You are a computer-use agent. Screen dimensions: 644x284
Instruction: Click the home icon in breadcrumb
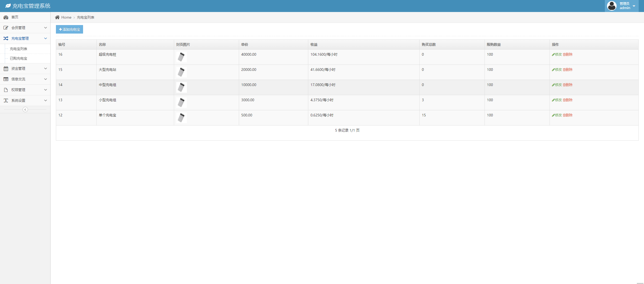pos(57,17)
